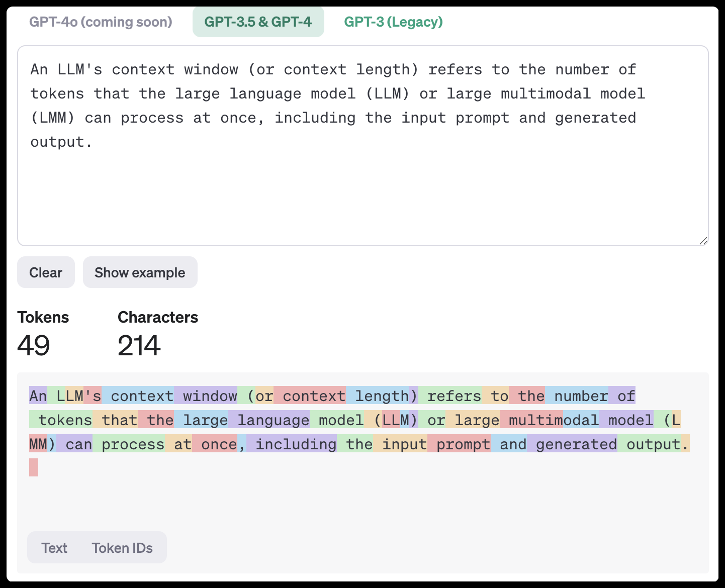
Task: Grab the textarea resize handle corner
Action: 703,241
